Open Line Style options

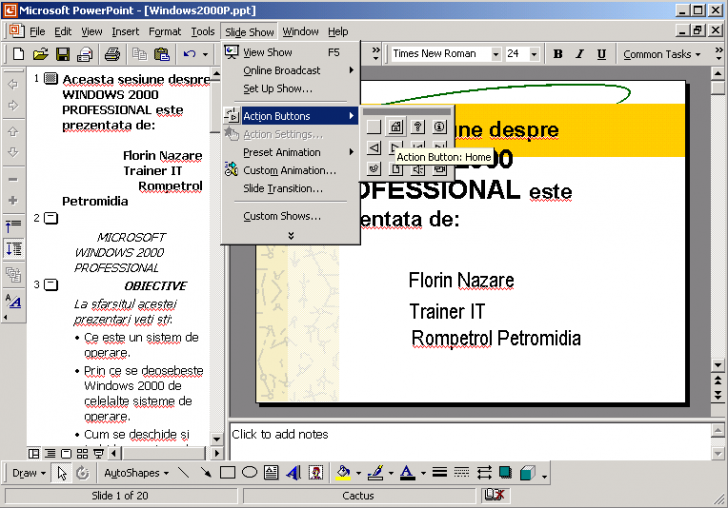pyautogui.click(x=439, y=473)
